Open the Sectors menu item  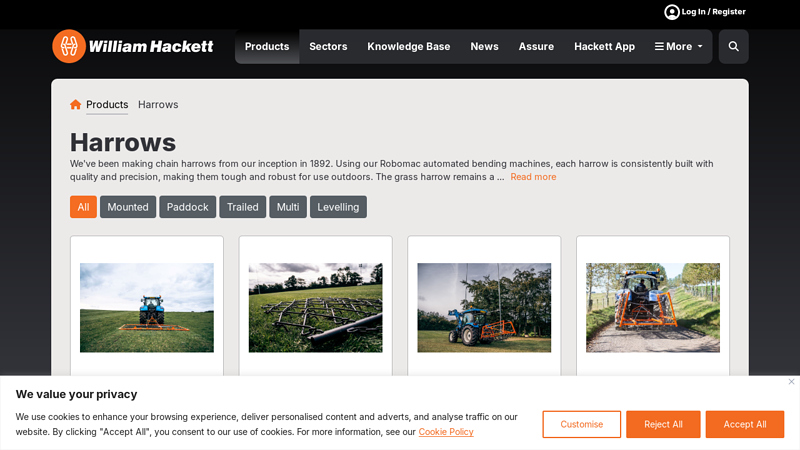pyautogui.click(x=328, y=46)
